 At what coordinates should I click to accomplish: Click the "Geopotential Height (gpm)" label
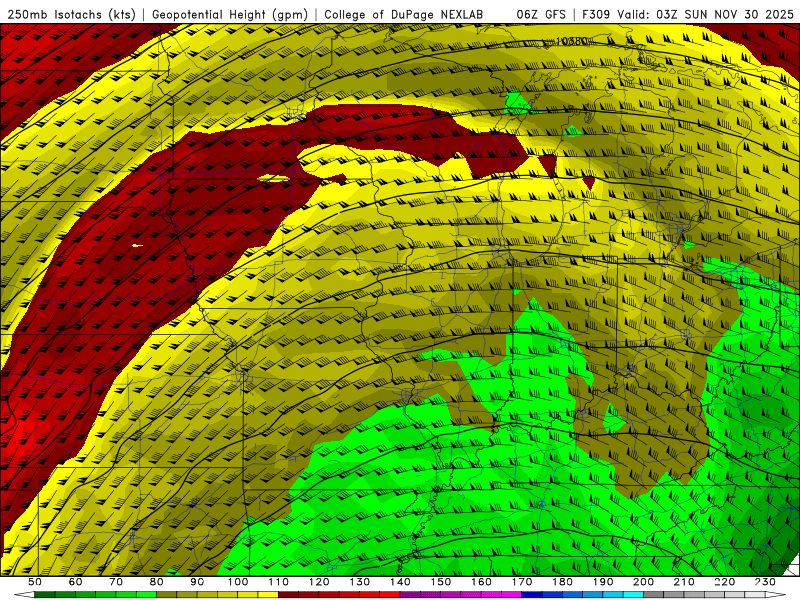230,15
